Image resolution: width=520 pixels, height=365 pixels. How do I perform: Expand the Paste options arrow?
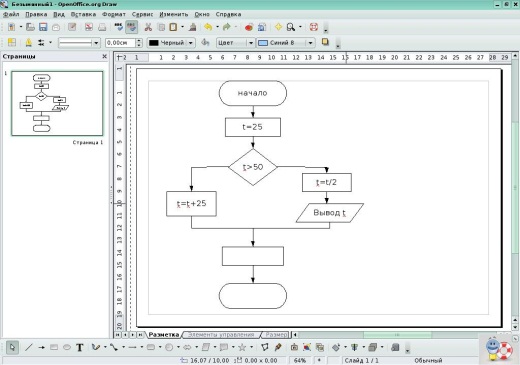(182, 27)
